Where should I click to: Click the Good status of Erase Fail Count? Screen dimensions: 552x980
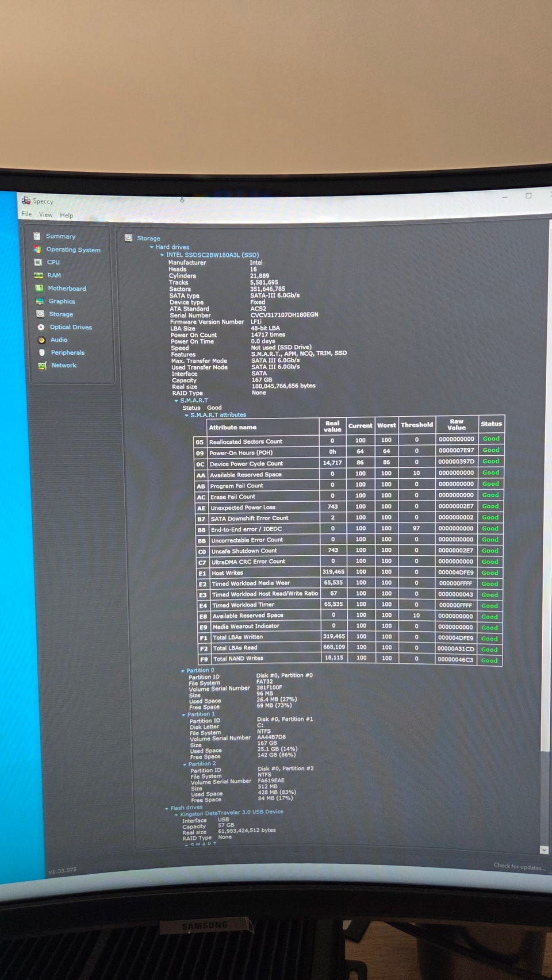click(490, 495)
